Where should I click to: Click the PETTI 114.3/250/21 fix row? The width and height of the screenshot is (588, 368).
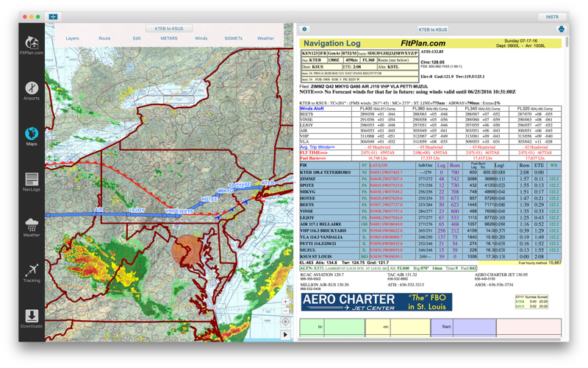pos(430,244)
